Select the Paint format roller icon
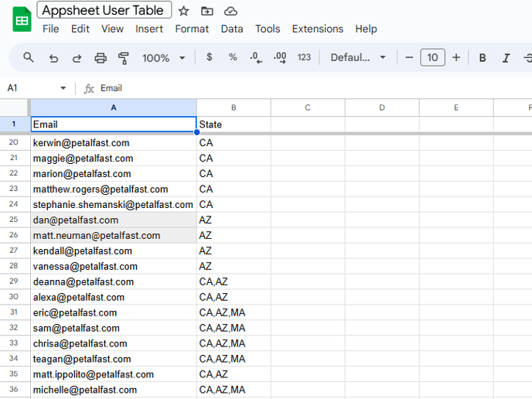This screenshot has width=532, height=399. [124, 58]
